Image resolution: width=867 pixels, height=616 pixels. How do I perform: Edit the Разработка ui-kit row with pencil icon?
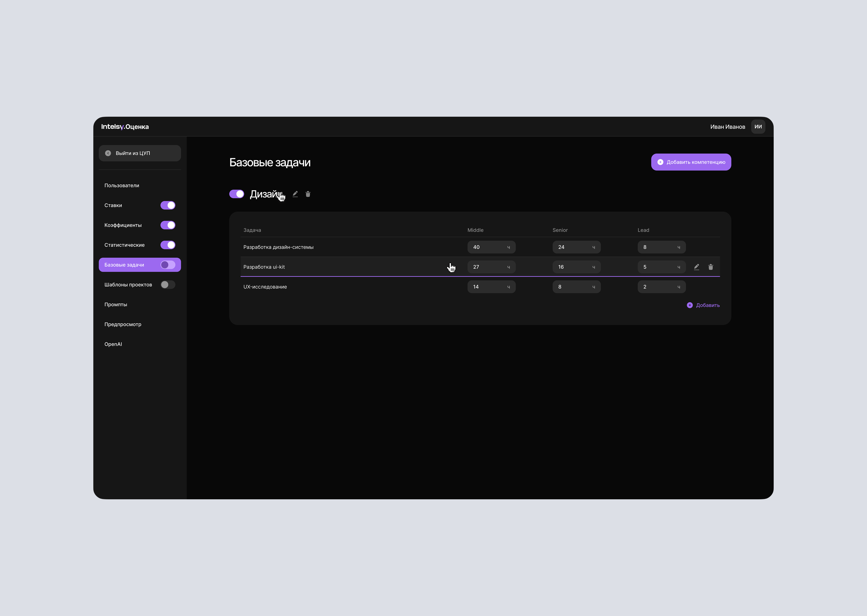pyautogui.click(x=696, y=267)
